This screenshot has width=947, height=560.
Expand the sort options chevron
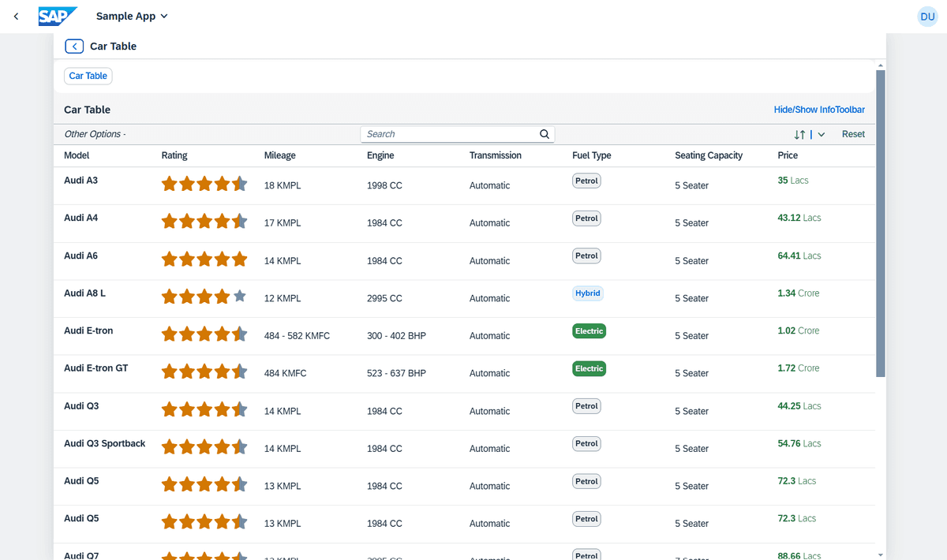tap(822, 134)
